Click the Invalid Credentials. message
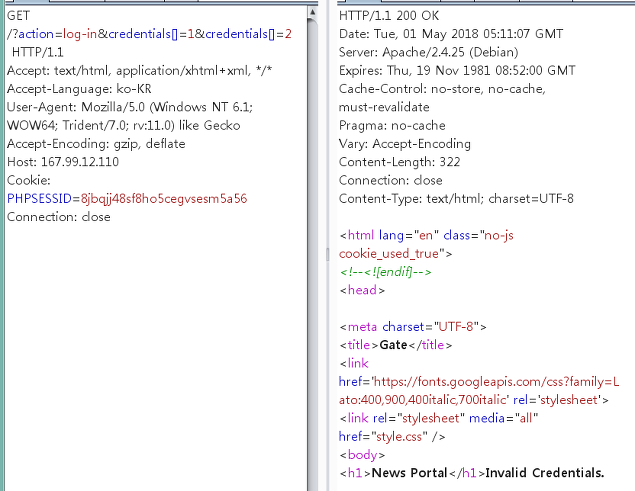635x491 pixels. coord(545,473)
